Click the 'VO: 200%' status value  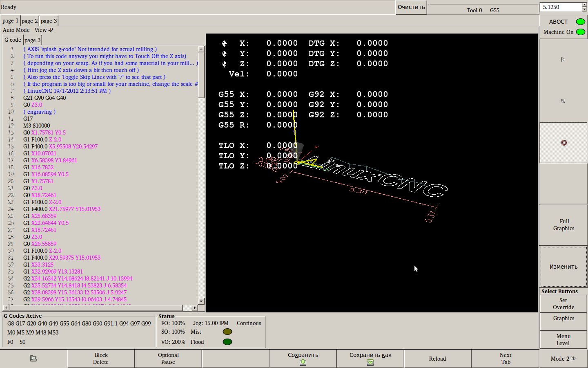pos(173,342)
